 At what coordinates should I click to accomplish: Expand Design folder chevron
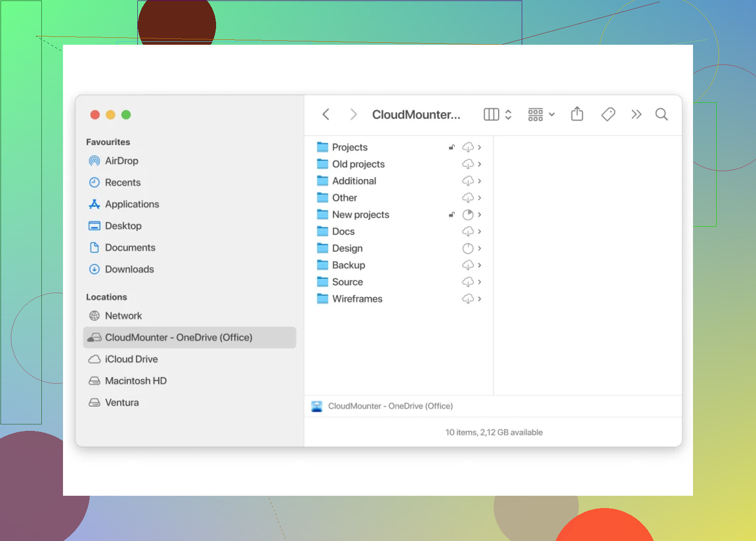pyautogui.click(x=479, y=248)
